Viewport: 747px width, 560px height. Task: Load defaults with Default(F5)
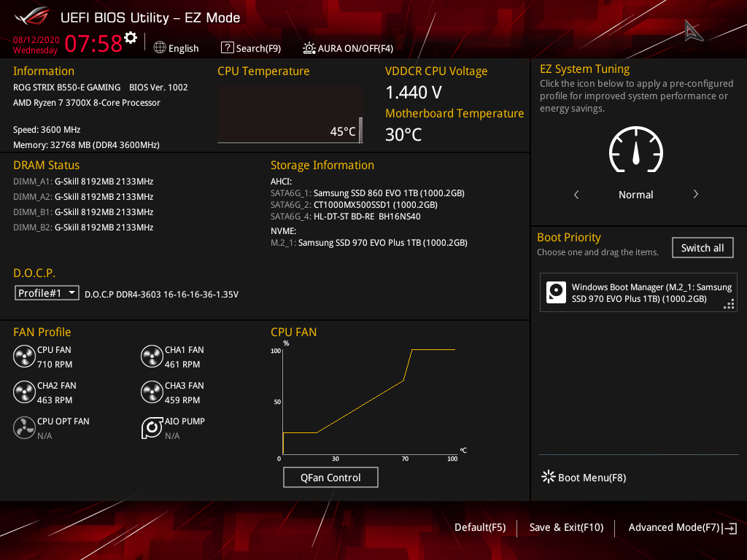pos(480,528)
